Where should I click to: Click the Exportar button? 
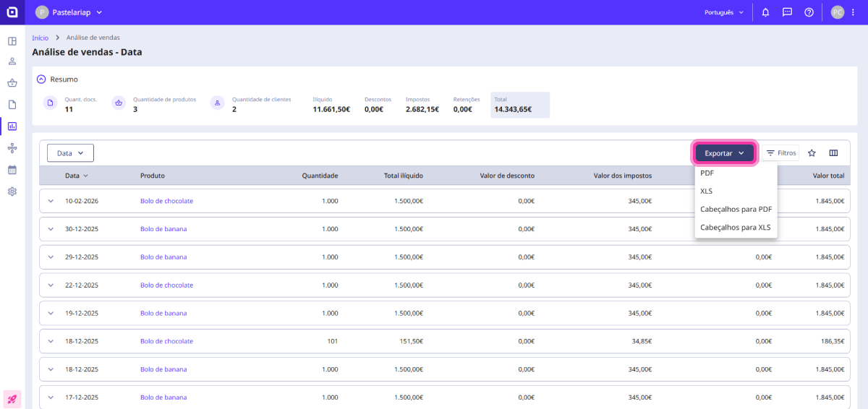click(x=724, y=153)
